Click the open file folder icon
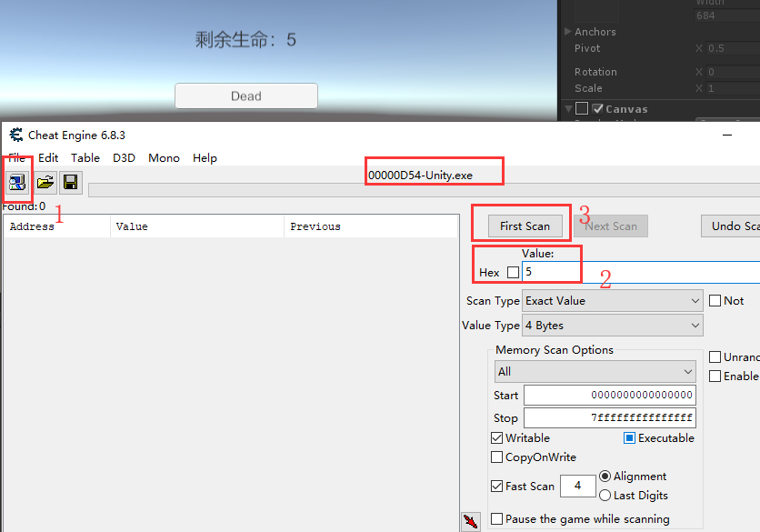 pos(44,182)
